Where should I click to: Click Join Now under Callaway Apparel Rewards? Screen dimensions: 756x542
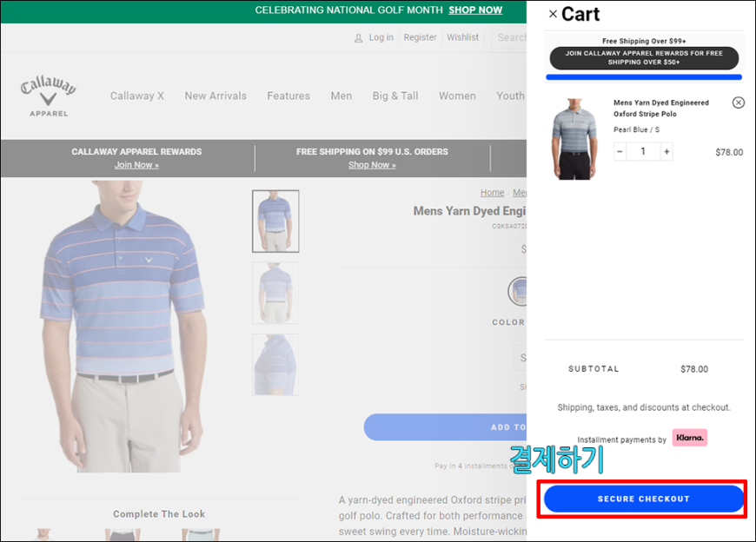pos(136,165)
